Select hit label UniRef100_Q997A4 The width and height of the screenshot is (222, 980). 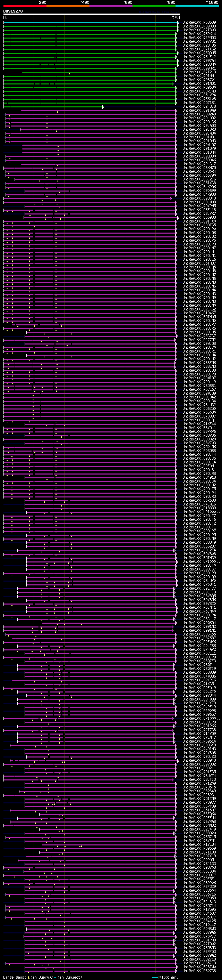[199, 60]
